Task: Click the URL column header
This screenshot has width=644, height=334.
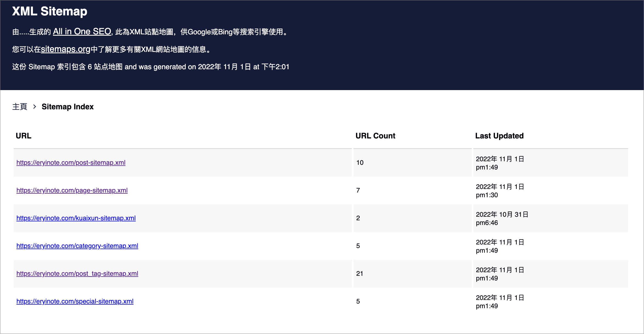Action: coord(24,136)
